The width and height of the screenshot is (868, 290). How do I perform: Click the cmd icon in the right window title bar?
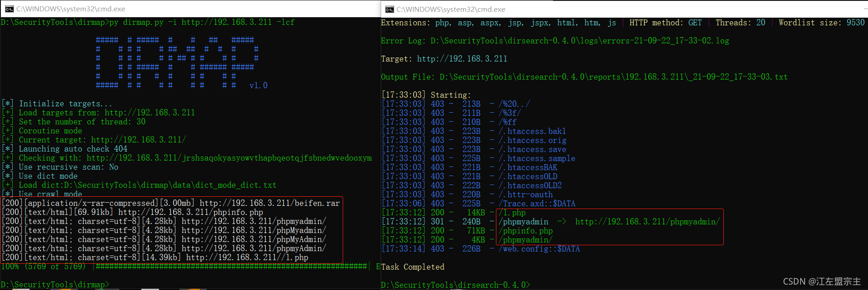(x=390, y=9)
